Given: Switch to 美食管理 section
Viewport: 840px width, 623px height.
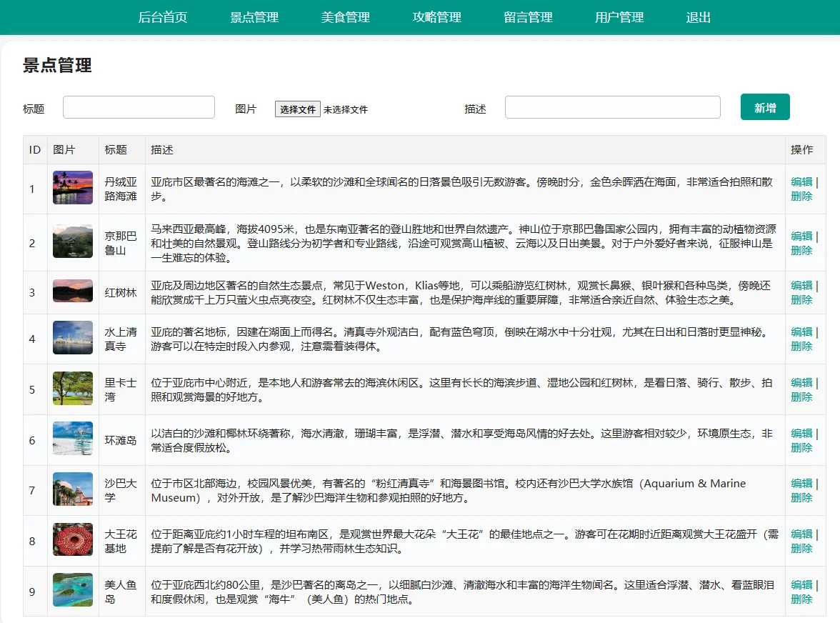Looking at the screenshot, I should coord(346,17).
